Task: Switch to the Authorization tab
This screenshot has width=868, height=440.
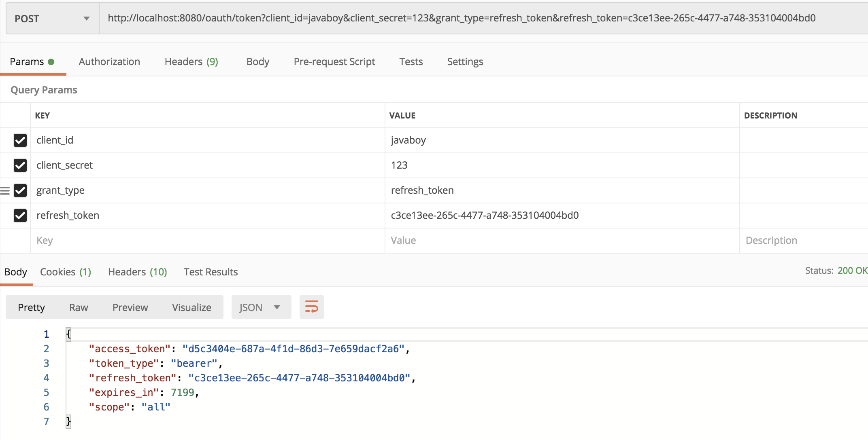Action: pos(109,62)
